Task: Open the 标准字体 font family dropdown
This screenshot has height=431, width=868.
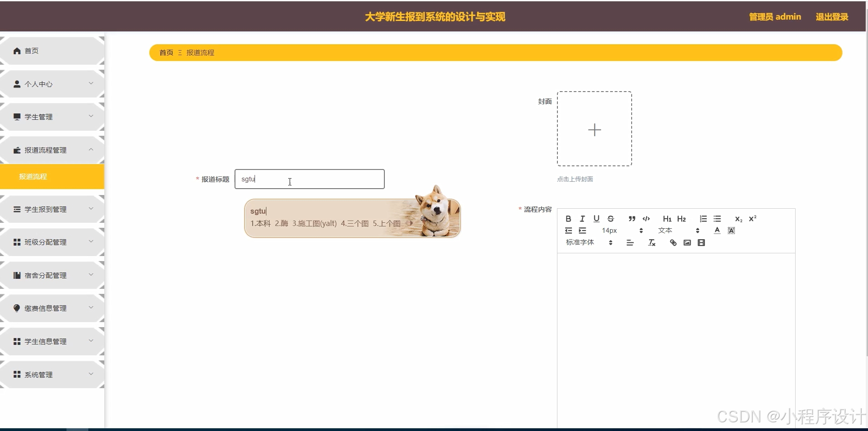Action: [x=589, y=242]
